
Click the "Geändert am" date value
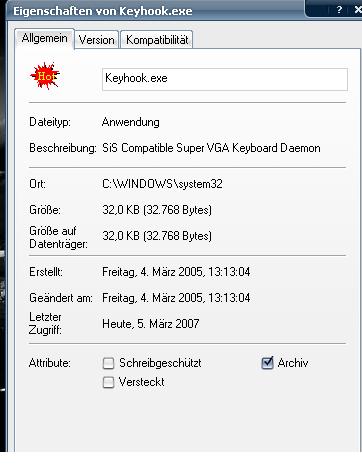tap(176, 298)
